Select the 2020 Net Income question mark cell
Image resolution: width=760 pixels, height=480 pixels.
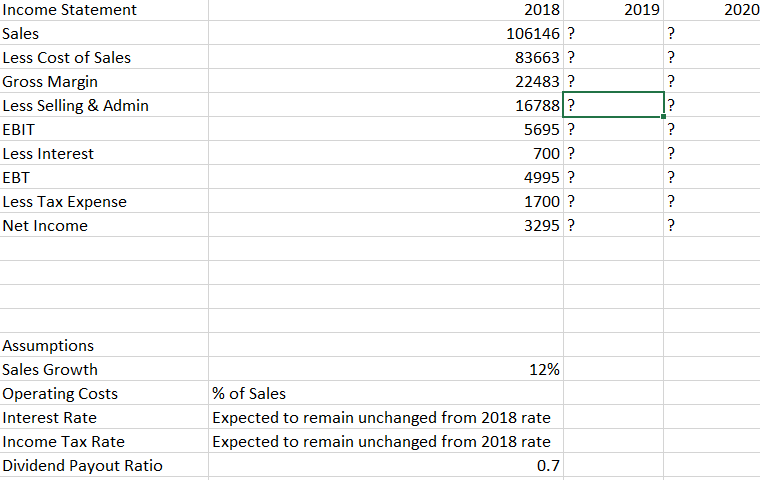click(712, 225)
